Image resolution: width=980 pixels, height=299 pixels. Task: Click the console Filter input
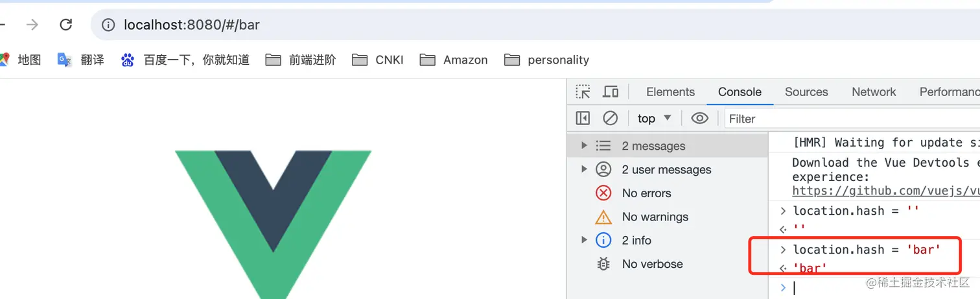tap(852, 119)
